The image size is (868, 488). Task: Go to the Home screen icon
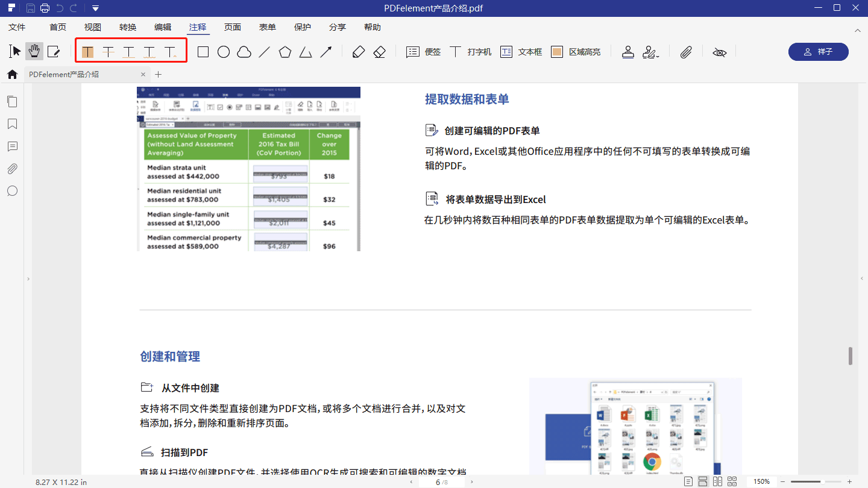tap(12, 75)
